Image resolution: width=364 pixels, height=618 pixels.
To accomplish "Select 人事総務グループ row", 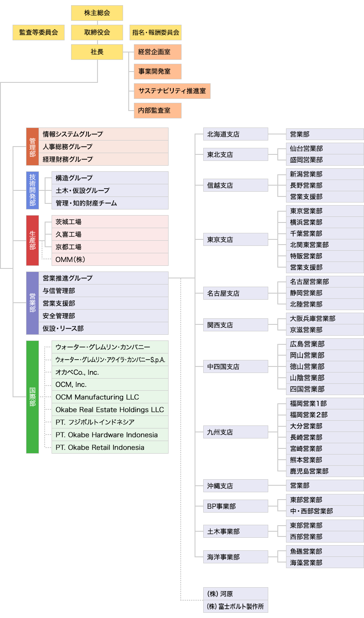I will [x=104, y=147].
